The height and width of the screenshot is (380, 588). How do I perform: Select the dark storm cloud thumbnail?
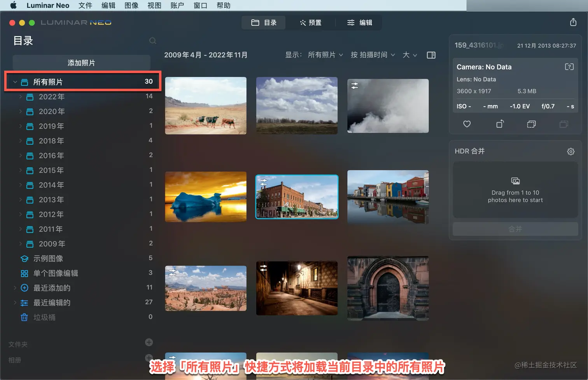pyautogui.click(x=388, y=106)
